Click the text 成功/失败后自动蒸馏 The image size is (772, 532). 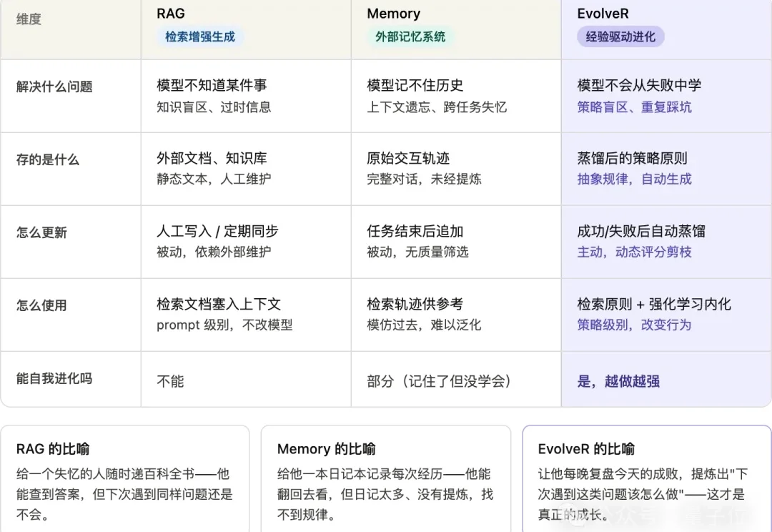[x=641, y=231]
